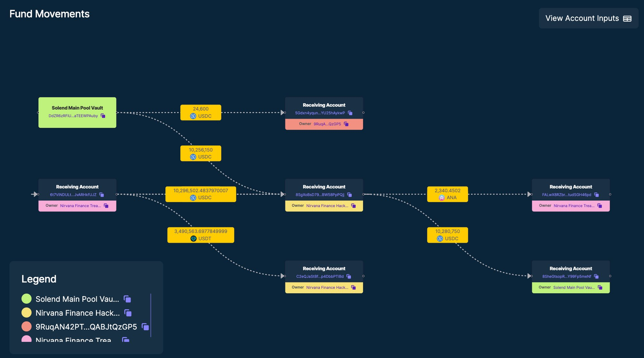The width and height of the screenshot is (644, 358).
Task: Copy address 5Gdxn4yqun...YU25hAykwP
Action: pyautogui.click(x=350, y=113)
